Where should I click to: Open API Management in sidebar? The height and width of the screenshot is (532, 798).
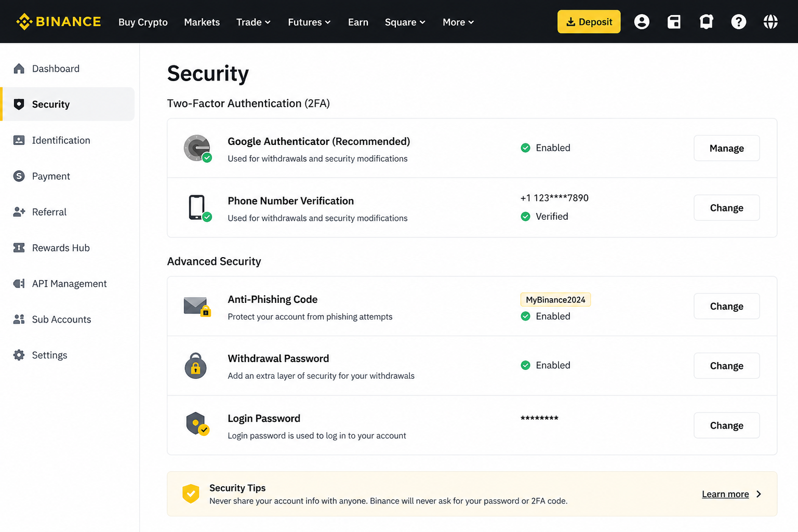(x=68, y=284)
